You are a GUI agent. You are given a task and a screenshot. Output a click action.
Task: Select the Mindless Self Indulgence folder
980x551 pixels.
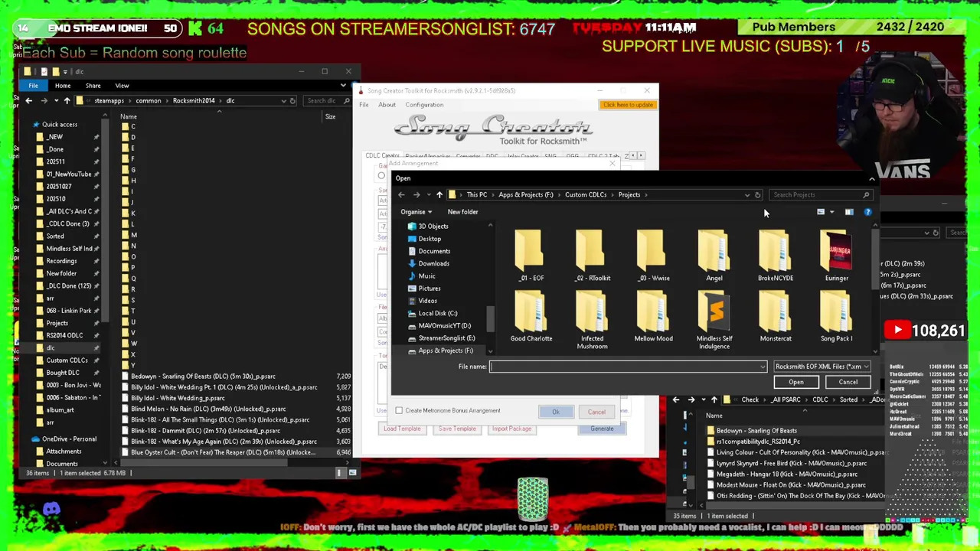(x=714, y=321)
